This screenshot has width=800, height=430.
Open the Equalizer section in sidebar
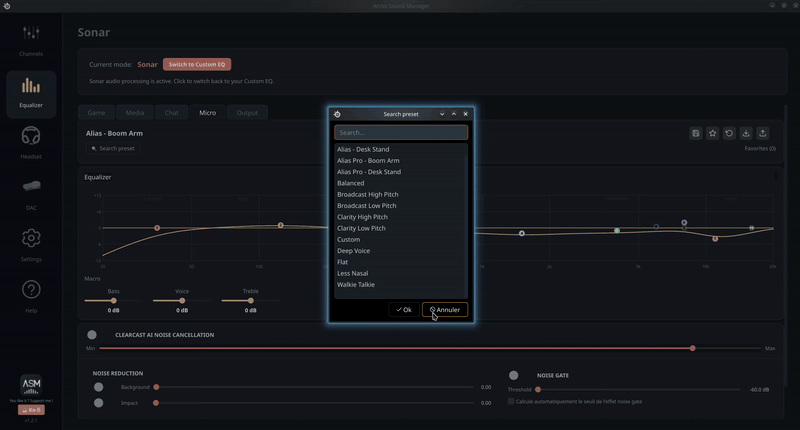click(31, 94)
